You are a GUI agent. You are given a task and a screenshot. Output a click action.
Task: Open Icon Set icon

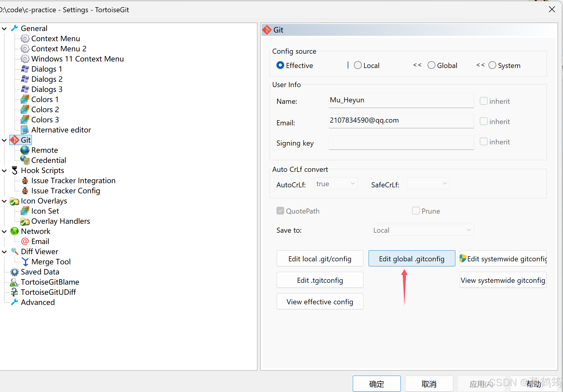[25, 211]
